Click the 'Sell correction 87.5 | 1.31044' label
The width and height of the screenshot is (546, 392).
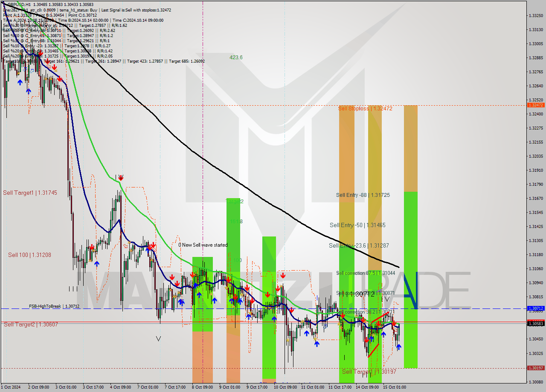tap(366, 273)
